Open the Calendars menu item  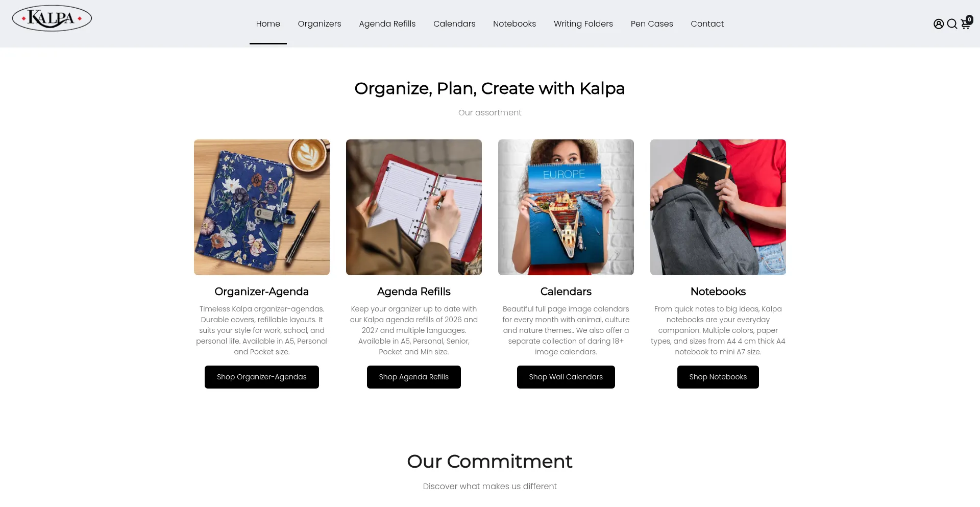[x=454, y=24]
